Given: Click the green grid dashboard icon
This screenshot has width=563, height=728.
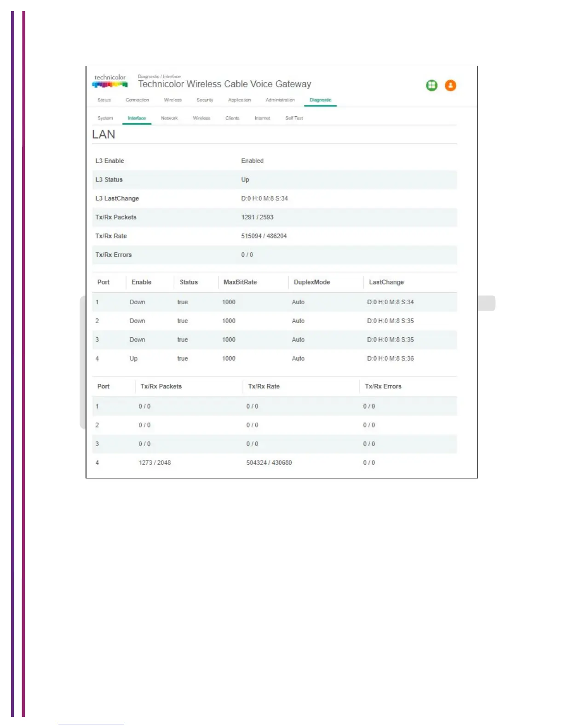Looking at the screenshot, I should (431, 85).
